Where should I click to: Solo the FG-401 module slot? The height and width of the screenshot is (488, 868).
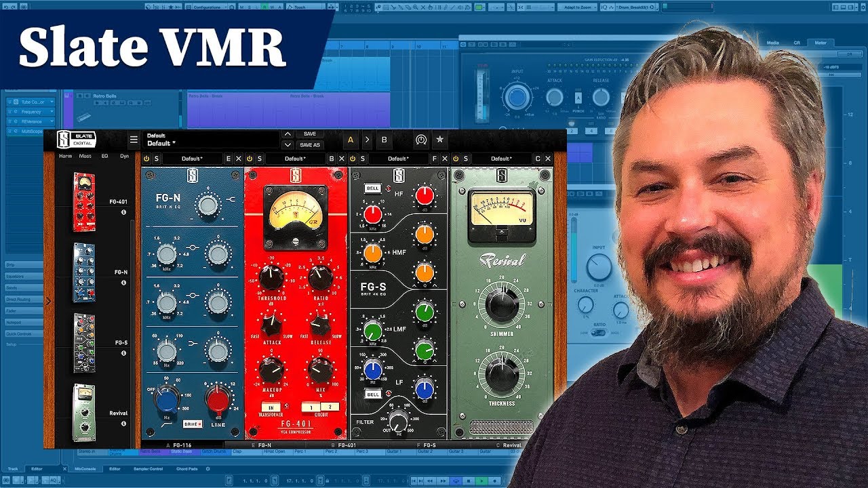260,159
